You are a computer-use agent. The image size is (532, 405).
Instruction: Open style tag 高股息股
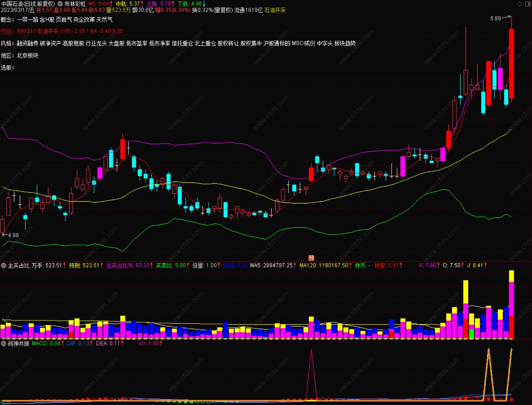pos(73,43)
